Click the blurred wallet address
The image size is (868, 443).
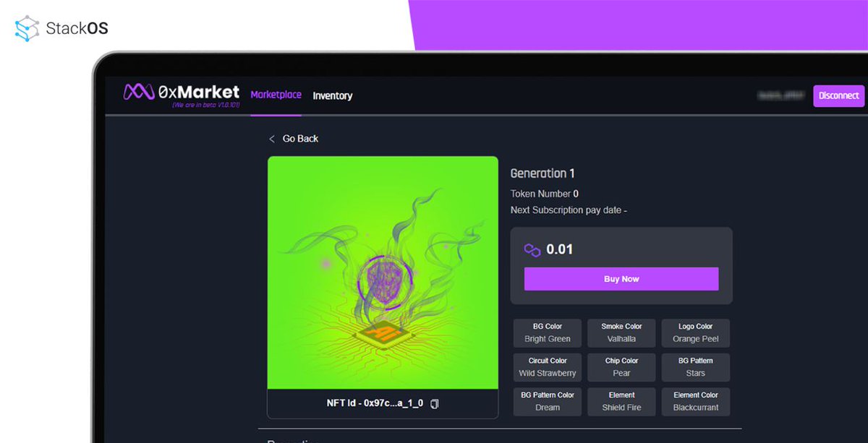click(782, 95)
